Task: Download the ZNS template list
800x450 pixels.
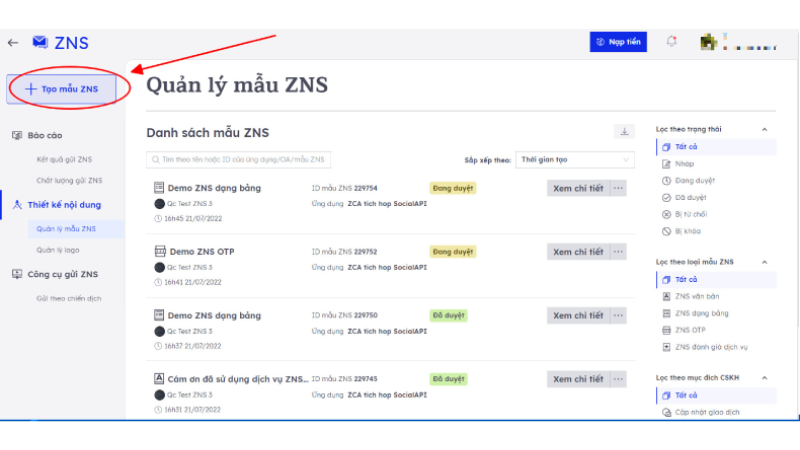Action: coord(624,132)
